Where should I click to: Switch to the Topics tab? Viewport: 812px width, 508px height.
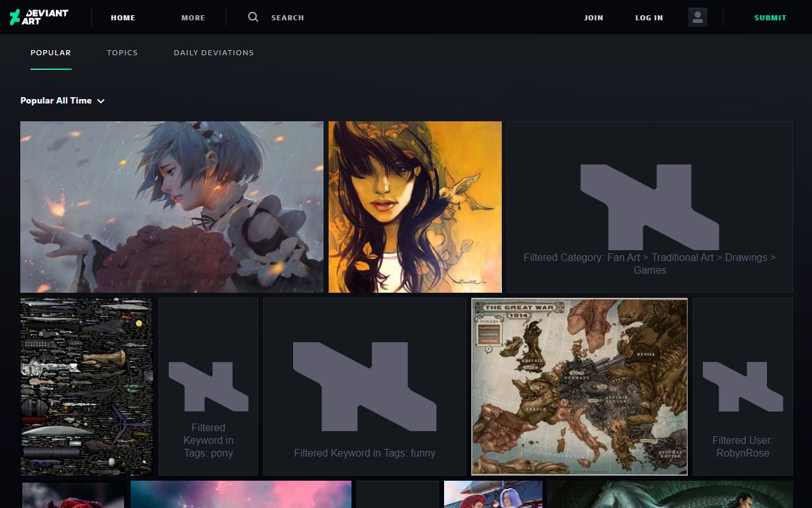(122, 53)
